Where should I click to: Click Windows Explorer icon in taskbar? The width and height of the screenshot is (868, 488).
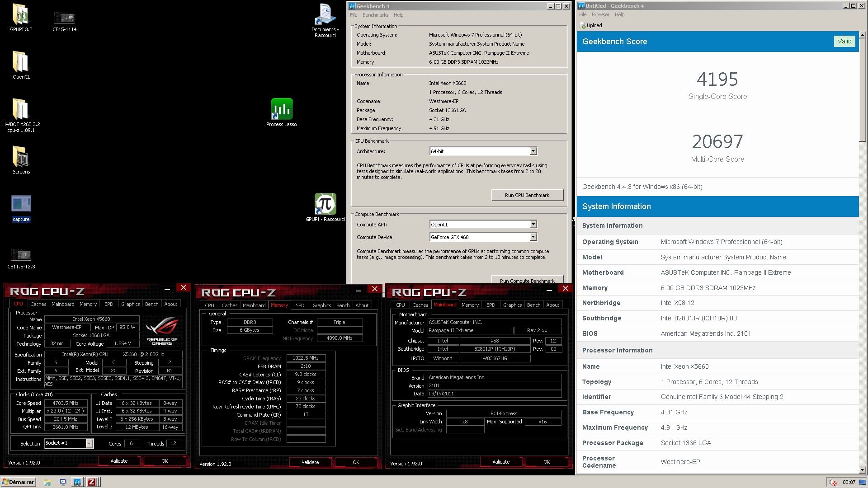coord(47,482)
